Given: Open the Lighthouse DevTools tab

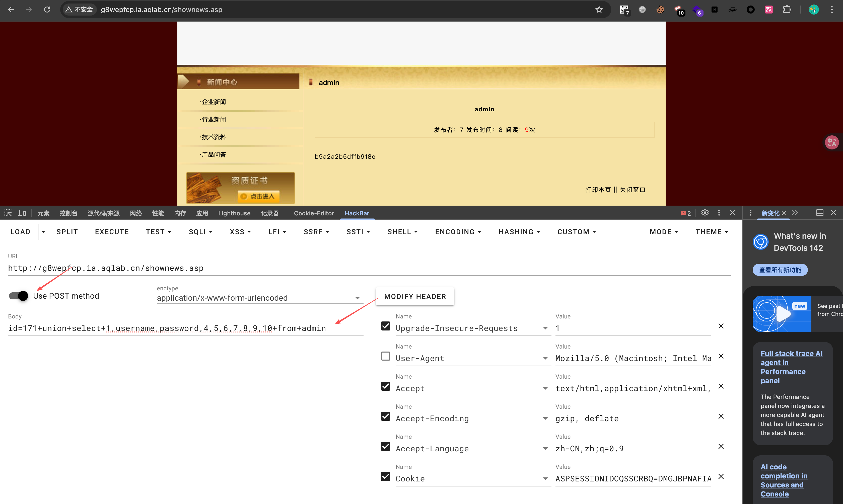Looking at the screenshot, I should pyautogui.click(x=234, y=213).
